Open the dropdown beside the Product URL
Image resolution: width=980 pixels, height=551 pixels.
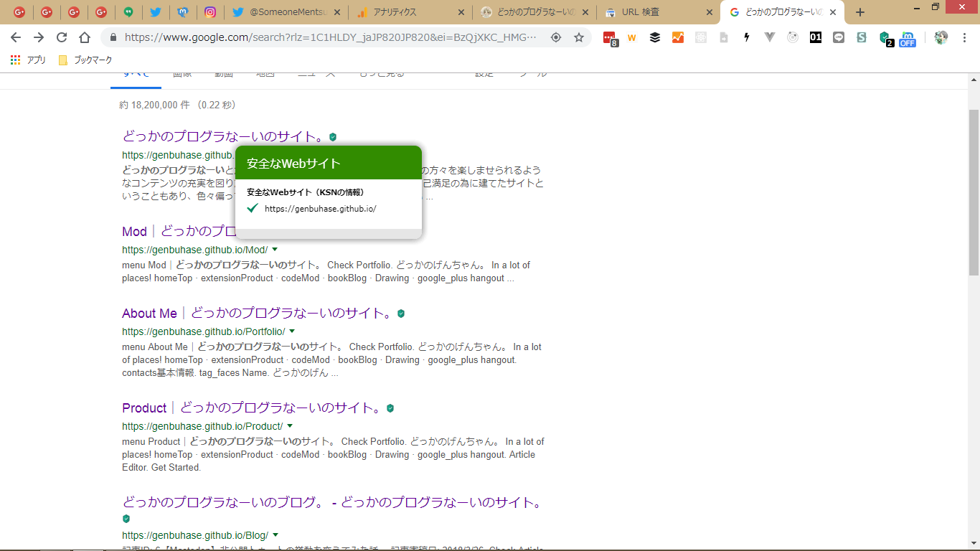(x=290, y=426)
